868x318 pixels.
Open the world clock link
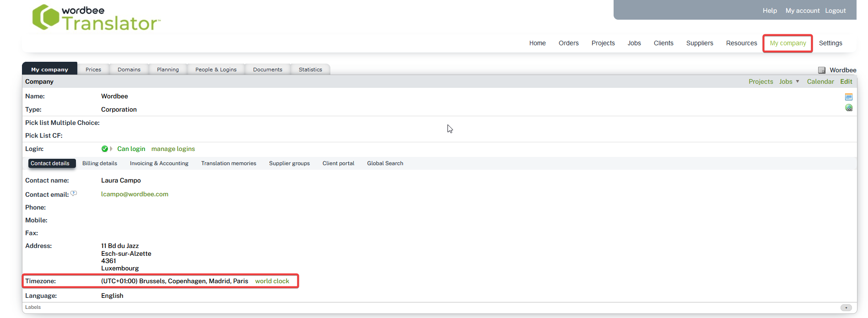(x=272, y=281)
